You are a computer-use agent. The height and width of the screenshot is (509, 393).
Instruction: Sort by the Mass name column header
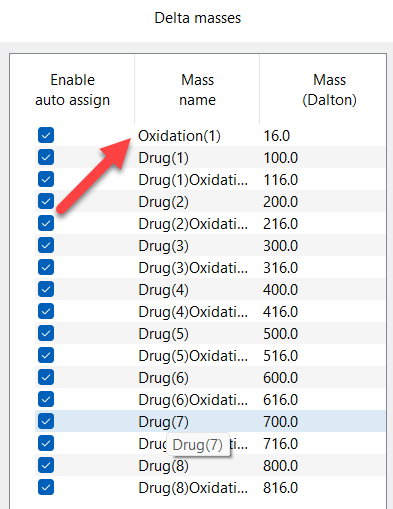click(197, 90)
